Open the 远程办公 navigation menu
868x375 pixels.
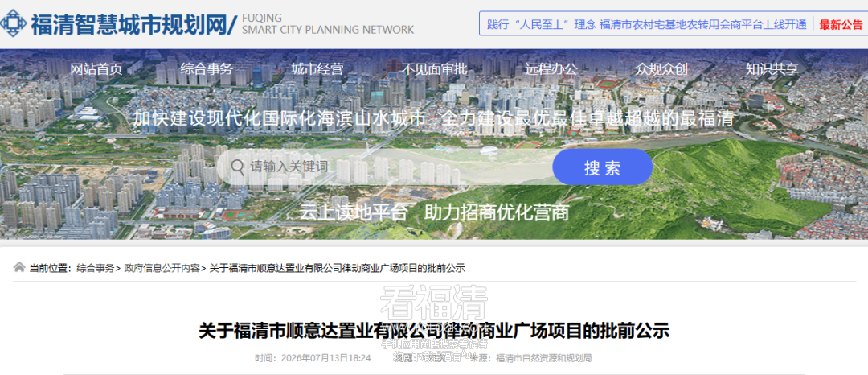tap(551, 68)
